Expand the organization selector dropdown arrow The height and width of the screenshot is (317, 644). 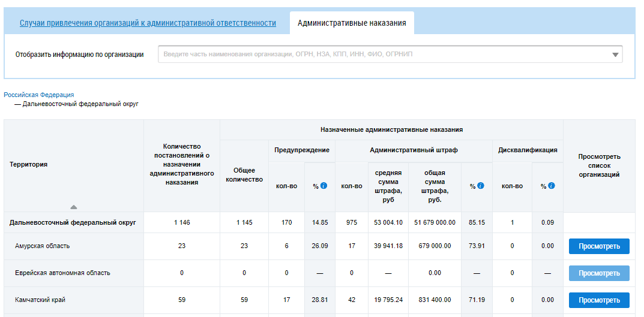(x=615, y=55)
